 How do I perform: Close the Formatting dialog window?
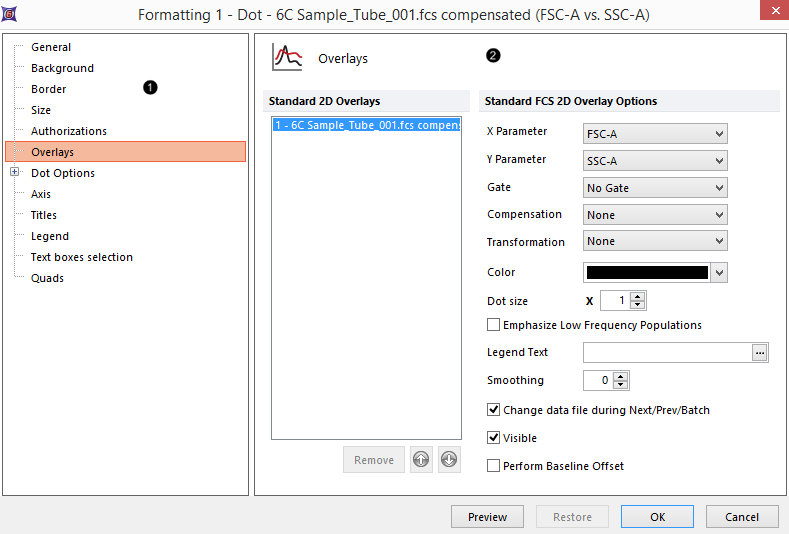[x=770, y=13]
